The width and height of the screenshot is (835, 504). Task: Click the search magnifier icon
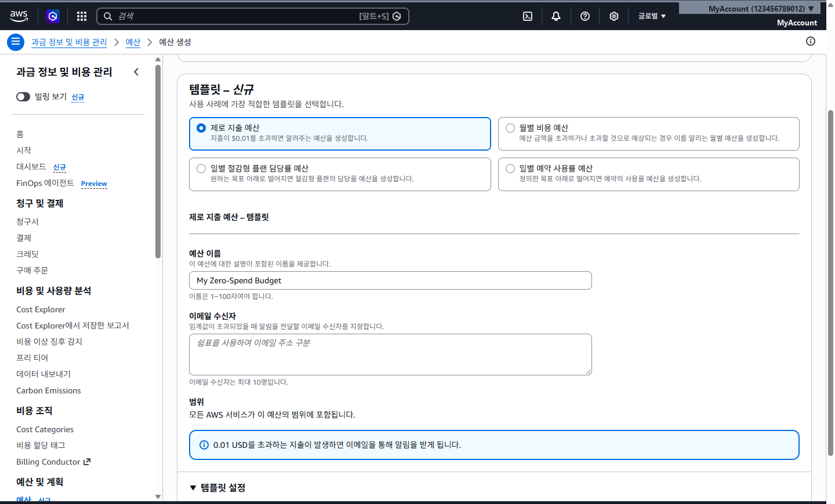pyautogui.click(x=108, y=16)
